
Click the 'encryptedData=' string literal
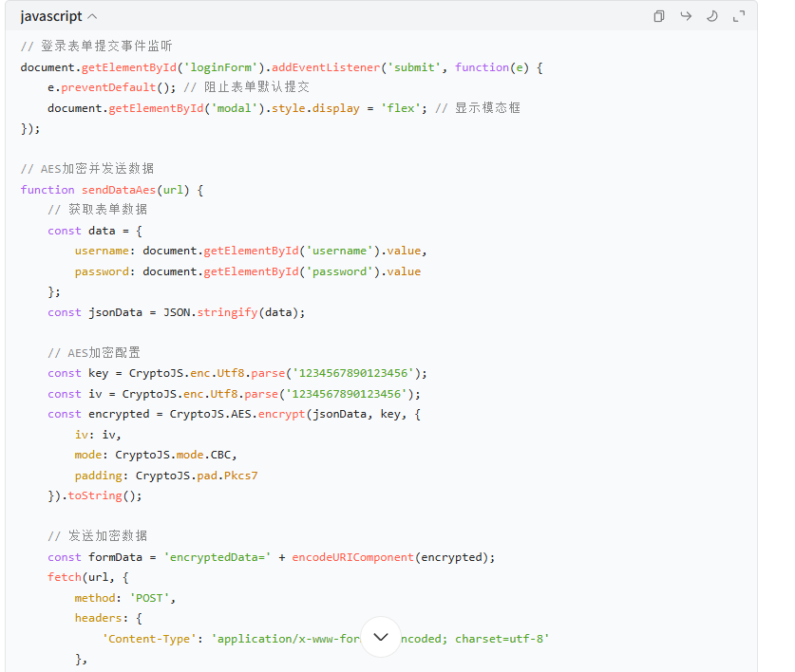click(217, 557)
